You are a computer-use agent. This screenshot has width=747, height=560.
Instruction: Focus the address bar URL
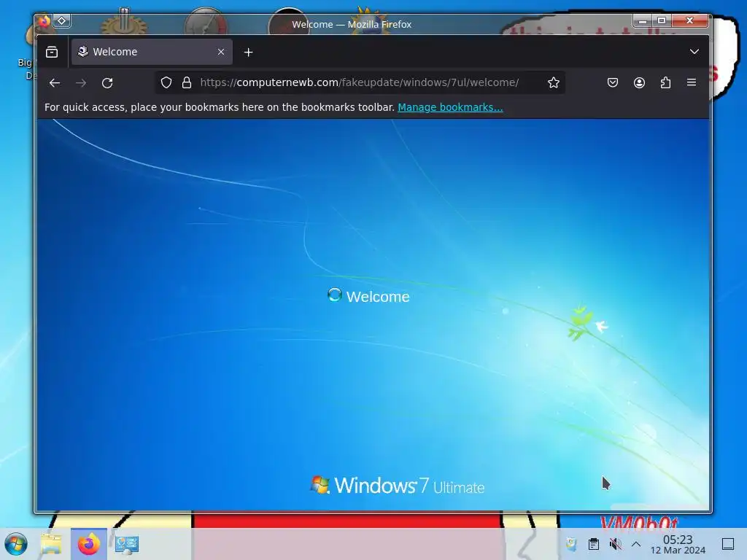coord(359,82)
